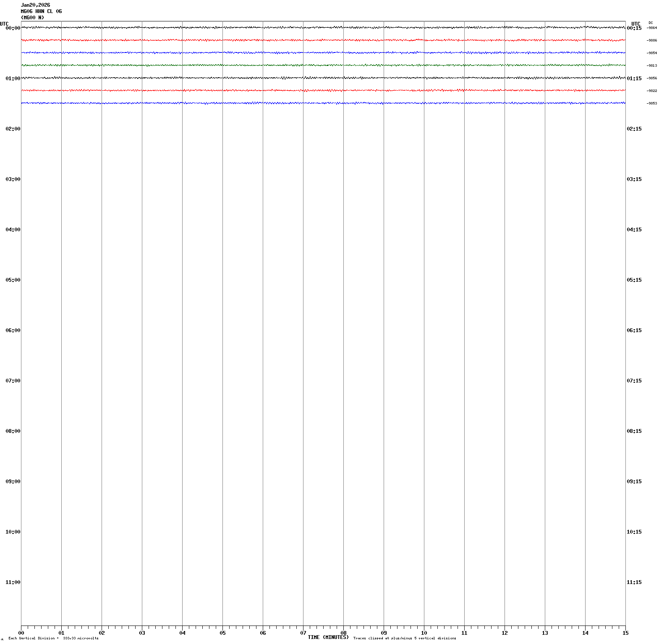The image size is (659, 644).
Task: Click the TIME (MINUTES) axis title
Action: pyautogui.click(x=328, y=637)
